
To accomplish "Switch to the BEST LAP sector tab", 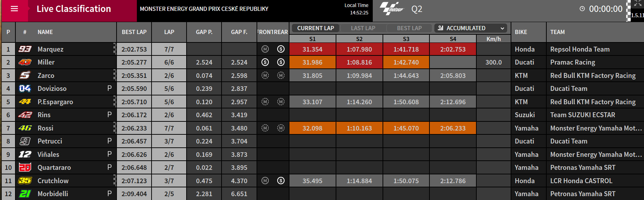I will [x=409, y=28].
